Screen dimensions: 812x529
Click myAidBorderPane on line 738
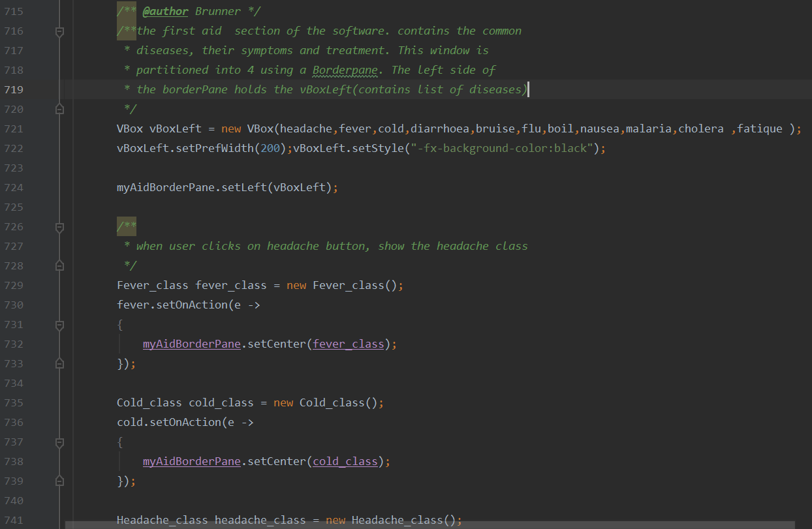click(192, 461)
